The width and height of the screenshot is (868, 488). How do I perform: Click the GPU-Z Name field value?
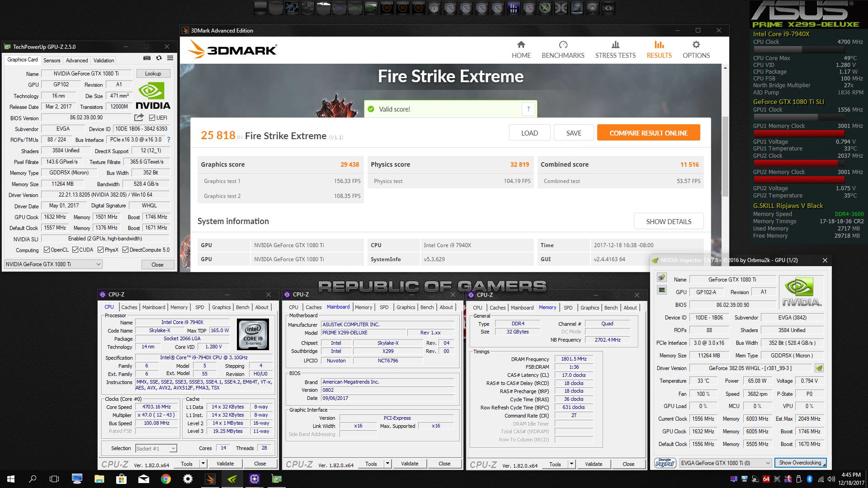coord(86,74)
